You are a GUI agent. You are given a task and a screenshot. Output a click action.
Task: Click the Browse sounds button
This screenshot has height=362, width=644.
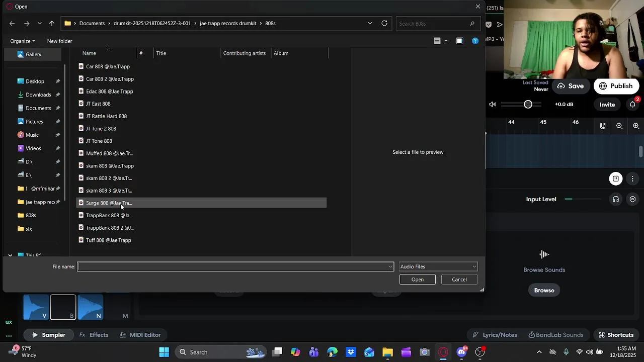(544, 290)
